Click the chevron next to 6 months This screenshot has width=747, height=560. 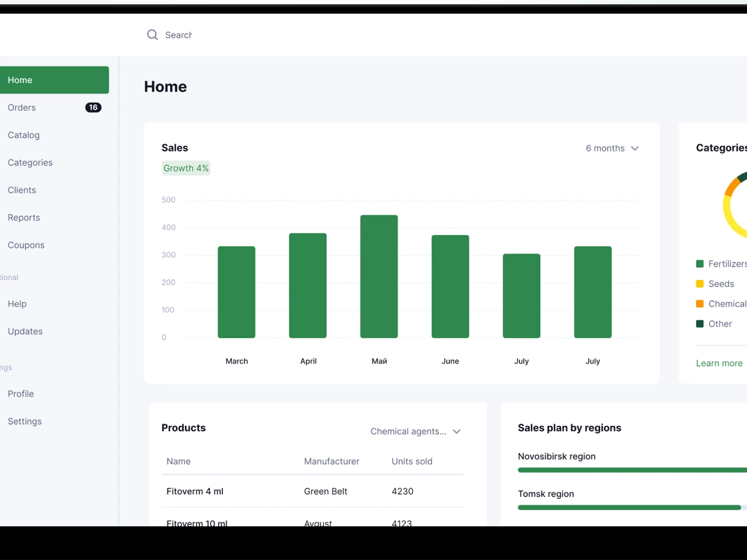(x=635, y=148)
